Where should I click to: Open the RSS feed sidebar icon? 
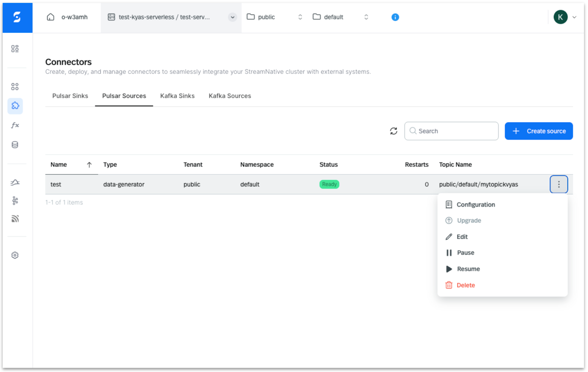(15, 219)
